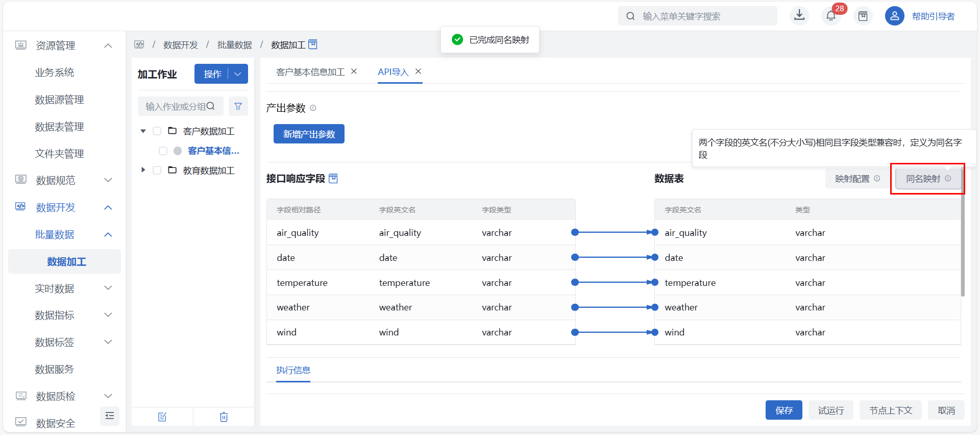This screenshot has width=980, height=435.
Task: Click the 数据开发 breadcrumb link
Action: click(181, 45)
